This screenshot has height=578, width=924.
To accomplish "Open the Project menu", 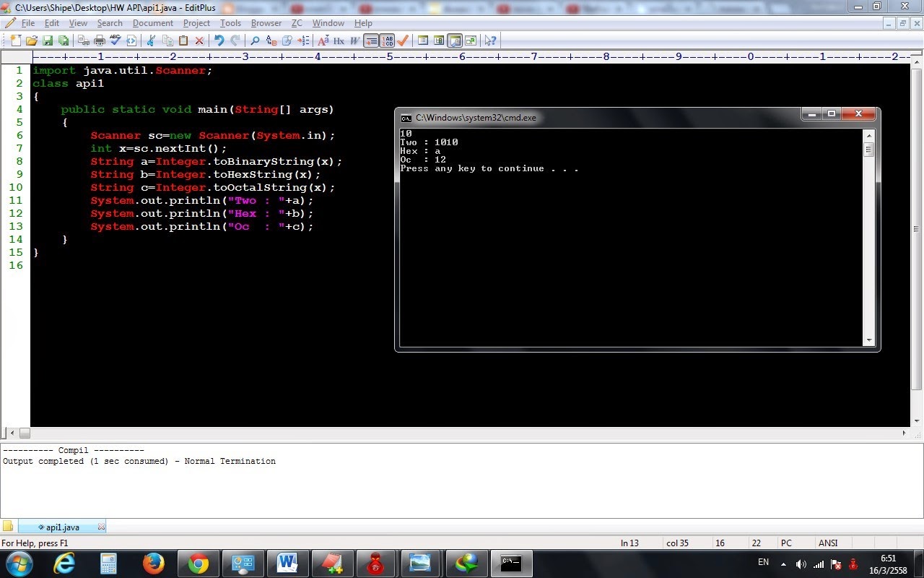I will click(196, 22).
